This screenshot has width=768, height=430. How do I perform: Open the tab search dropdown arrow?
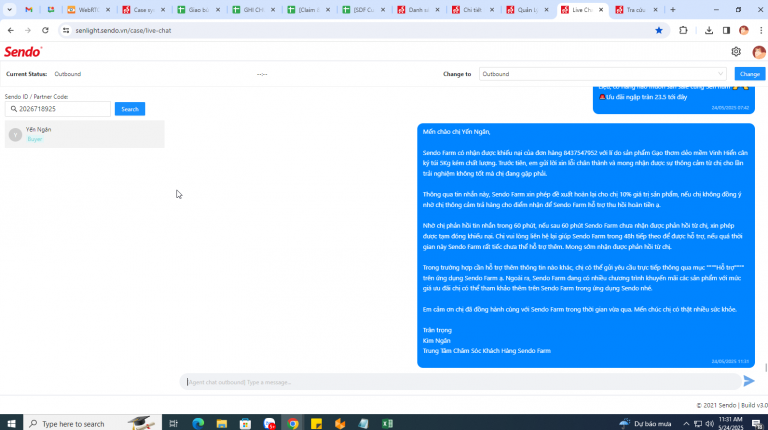tap(9, 10)
